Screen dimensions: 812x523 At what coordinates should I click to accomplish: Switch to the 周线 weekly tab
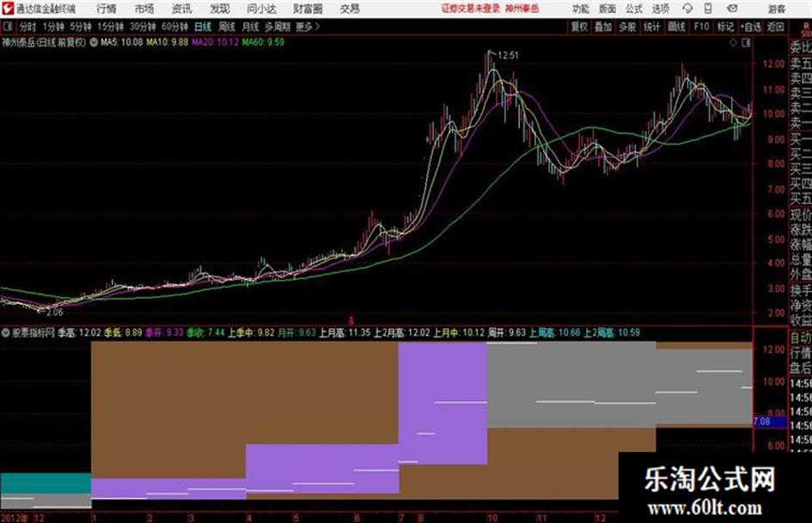(x=227, y=27)
